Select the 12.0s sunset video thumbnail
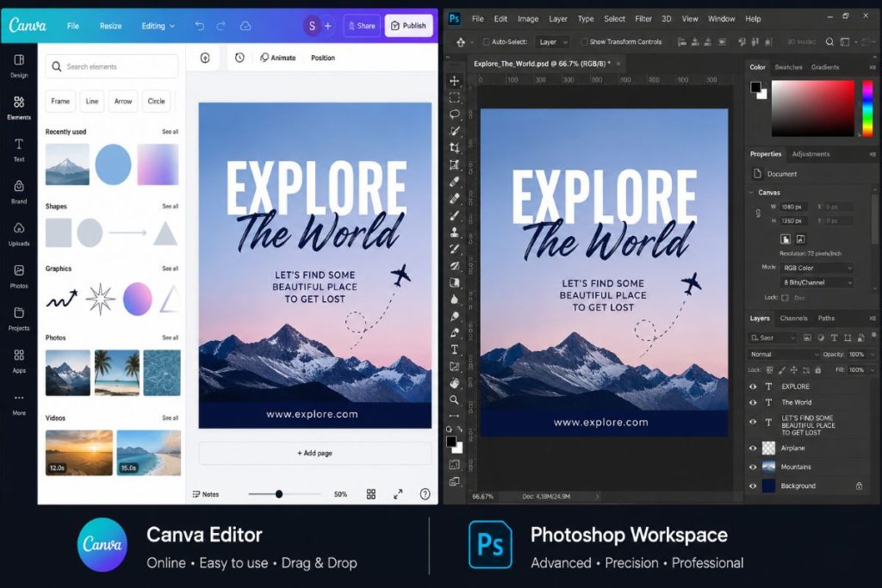The height and width of the screenshot is (588, 882). [78, 453]
